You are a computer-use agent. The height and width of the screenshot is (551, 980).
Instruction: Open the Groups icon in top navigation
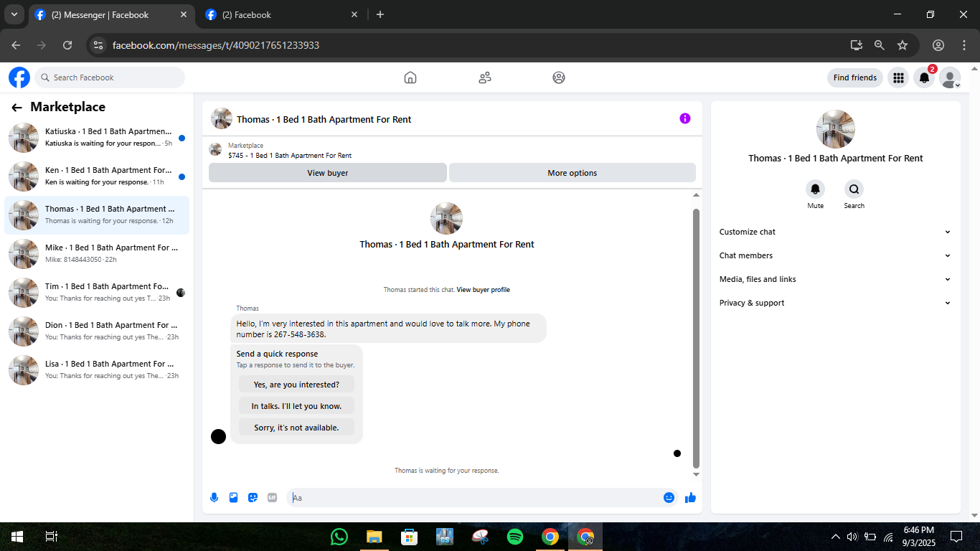pyautogui.click(x=559, y=77)
